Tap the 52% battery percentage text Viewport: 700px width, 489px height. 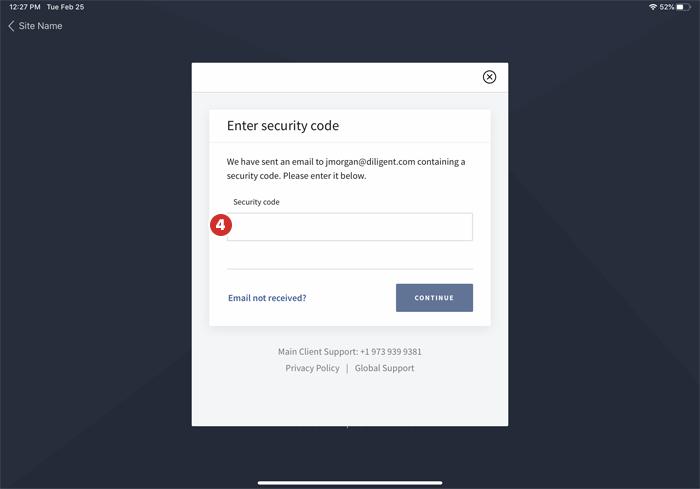[667, 7]
